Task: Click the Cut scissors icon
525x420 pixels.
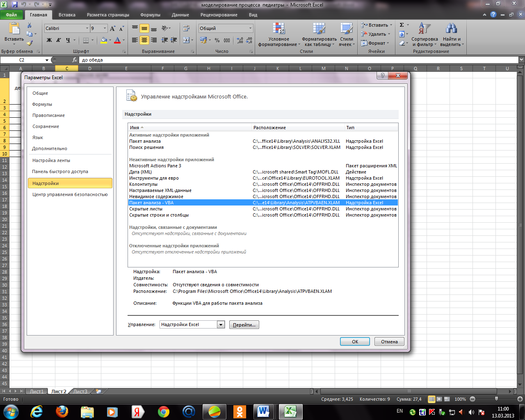Action: tap(30, 25)
